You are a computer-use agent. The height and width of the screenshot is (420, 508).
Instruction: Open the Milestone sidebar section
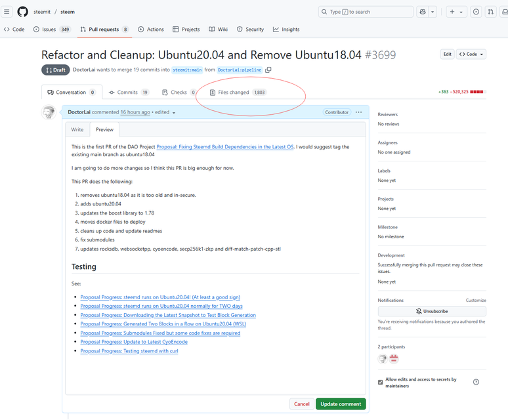pyautogui.click(x=387, y=227)
